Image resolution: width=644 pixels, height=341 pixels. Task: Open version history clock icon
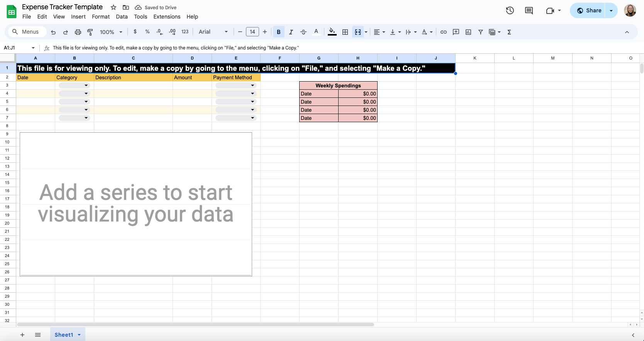510,10
